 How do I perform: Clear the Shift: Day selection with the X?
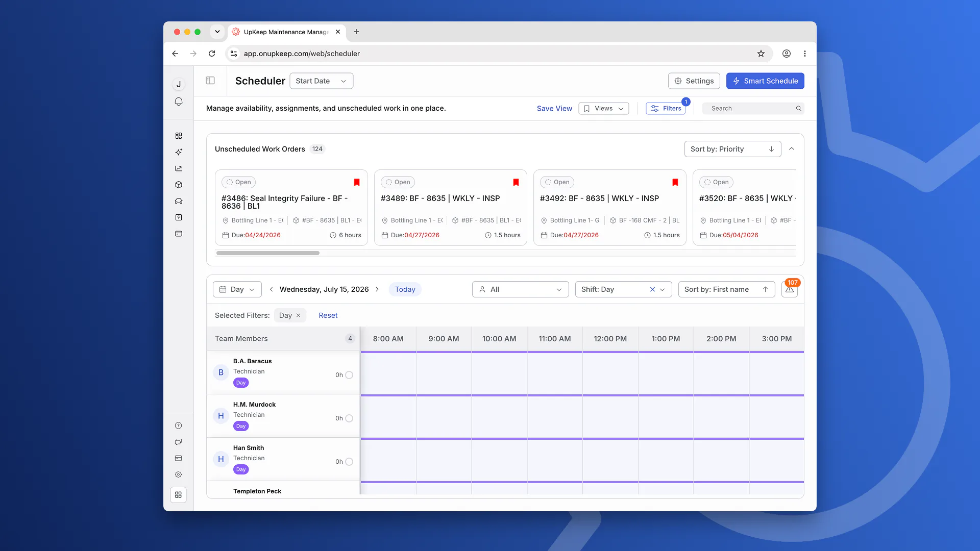652,289
